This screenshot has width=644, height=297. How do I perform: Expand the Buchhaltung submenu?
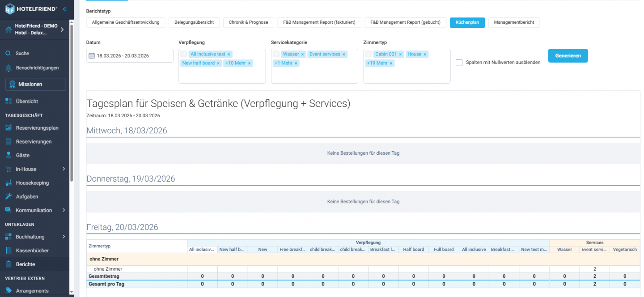pos(64,237)
